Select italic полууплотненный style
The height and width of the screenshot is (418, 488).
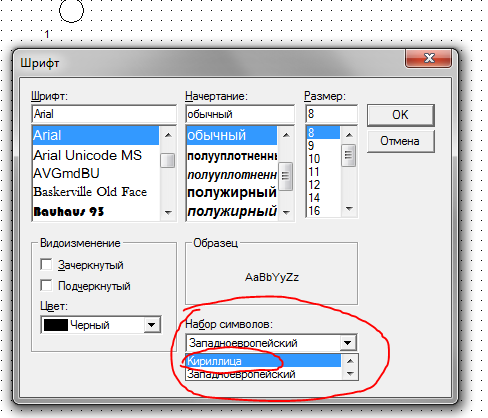coord(232,174)
